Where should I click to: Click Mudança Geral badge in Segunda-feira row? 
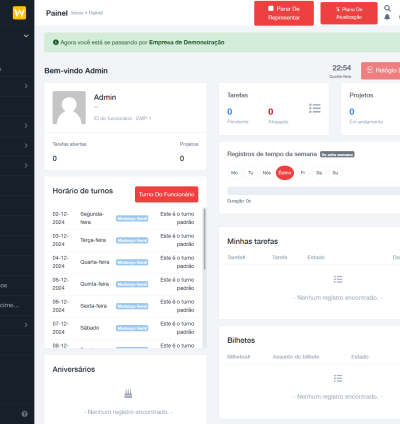click(132, 218)
